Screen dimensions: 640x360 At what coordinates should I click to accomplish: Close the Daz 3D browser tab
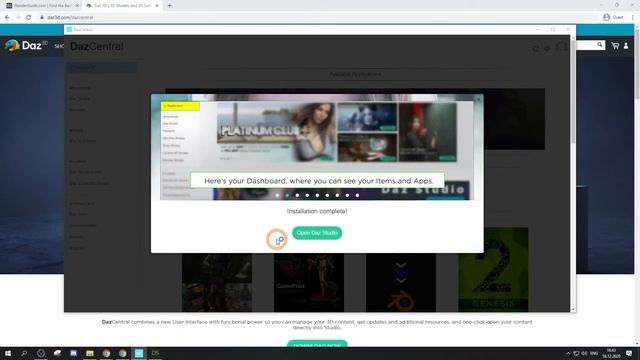(157, 6)
